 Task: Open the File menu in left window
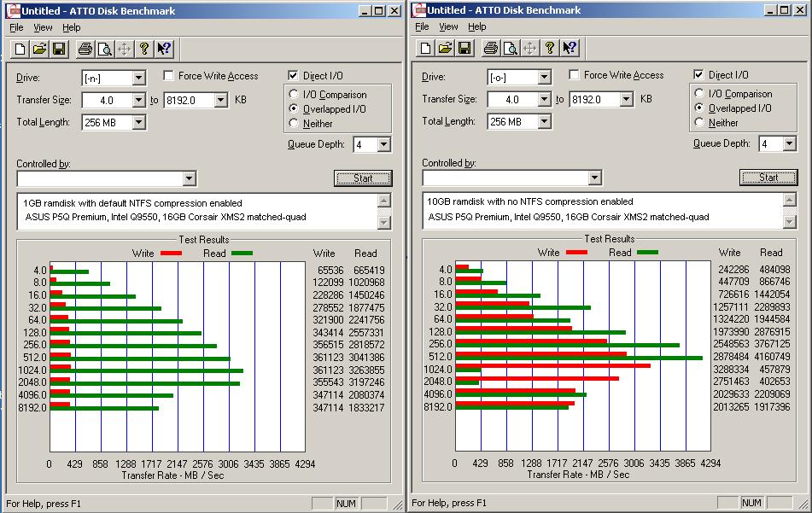[x=16, y=27]
